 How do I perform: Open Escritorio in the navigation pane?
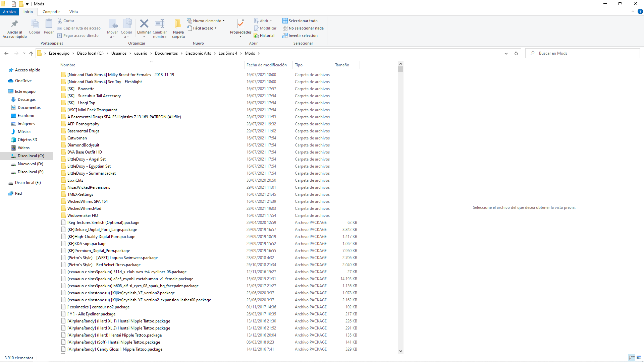pyautogui.click(x=26, y=116)
